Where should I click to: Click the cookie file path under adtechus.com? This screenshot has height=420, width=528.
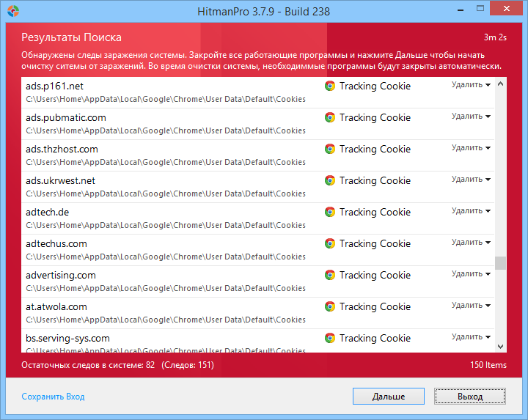coord(166,257)
